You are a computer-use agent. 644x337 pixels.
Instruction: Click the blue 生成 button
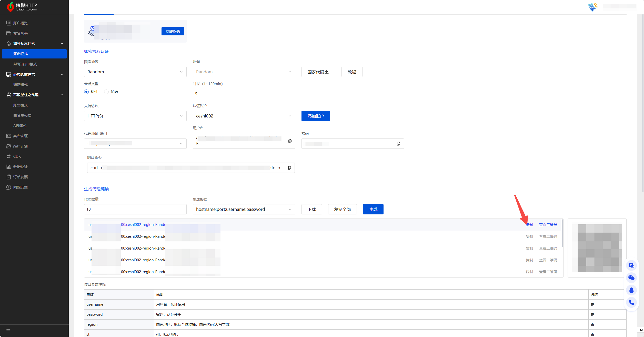tap(373, 209)
